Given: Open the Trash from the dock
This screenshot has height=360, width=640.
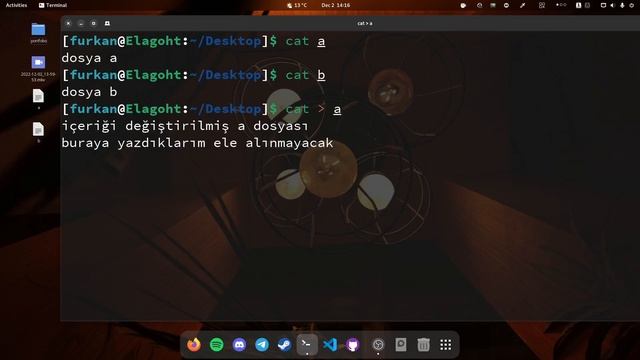Looking at the screenshot, I should [423, 345].
